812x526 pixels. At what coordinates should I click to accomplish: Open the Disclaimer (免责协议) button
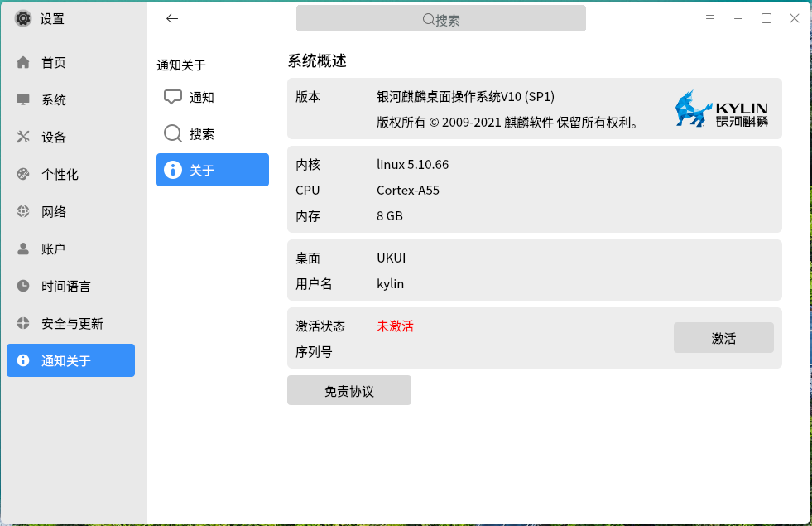349,391
